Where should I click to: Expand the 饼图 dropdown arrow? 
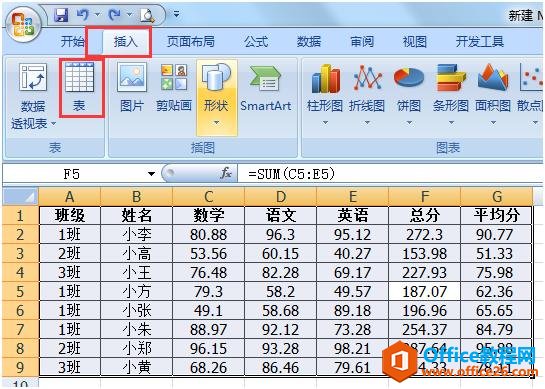[409, 123]
